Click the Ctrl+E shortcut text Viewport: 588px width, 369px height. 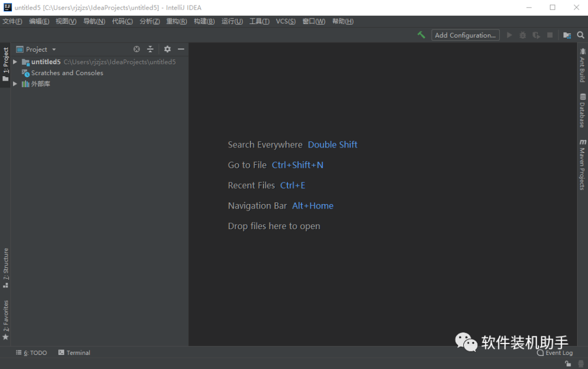click(x=292, y=185)
